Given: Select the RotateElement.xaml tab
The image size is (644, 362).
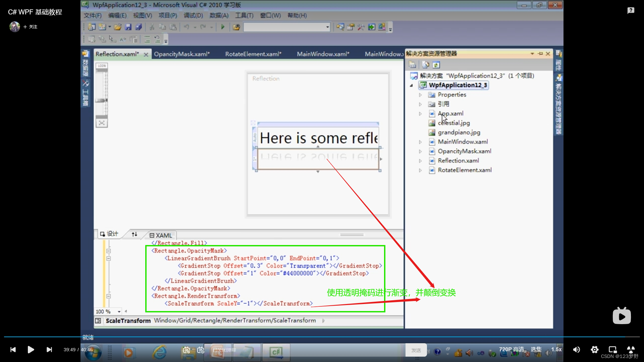Looking at the screenshot, I should click(252, 54).
